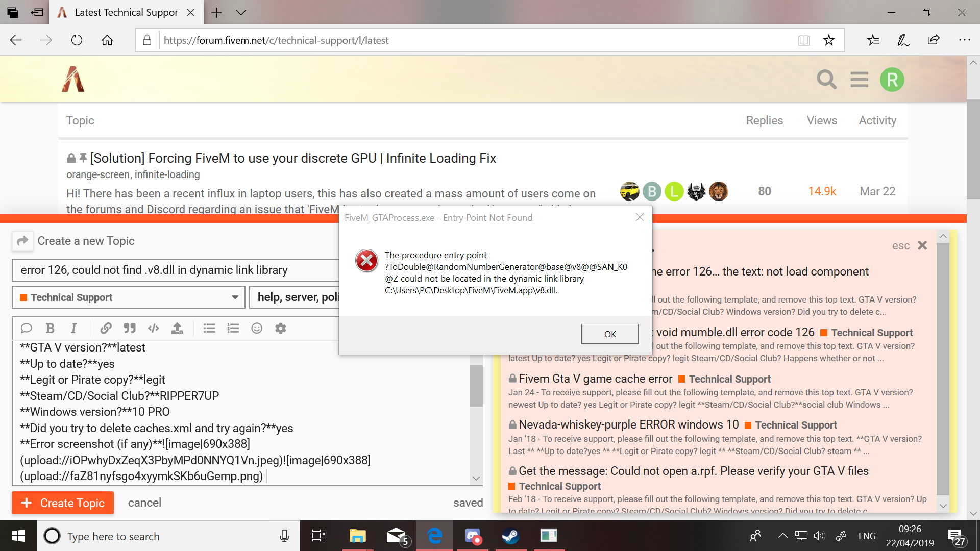Image resolution: width=980 pixels, height=551 pixels.
Task: Open the emoji picker
Action: (x=257, y=328)
